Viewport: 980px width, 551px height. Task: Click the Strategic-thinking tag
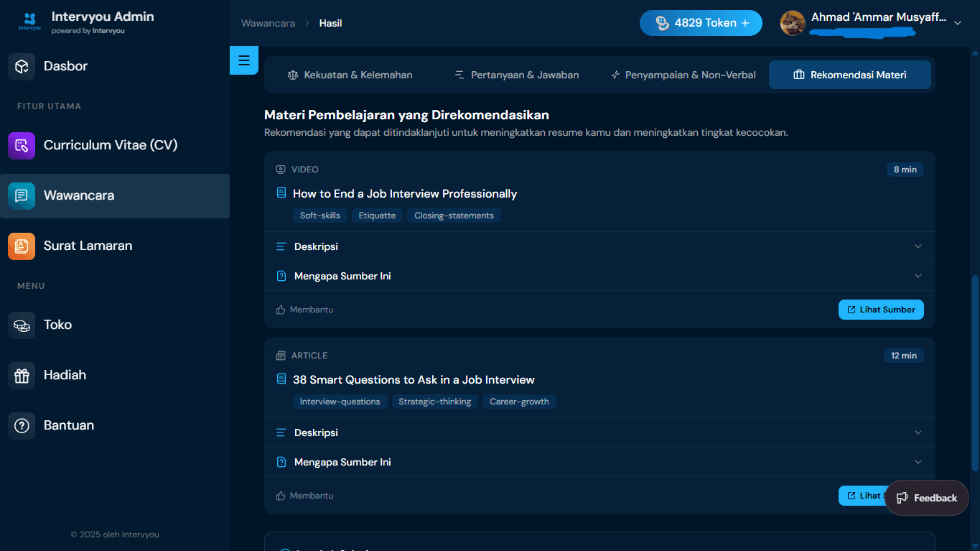tap(435, 402)
